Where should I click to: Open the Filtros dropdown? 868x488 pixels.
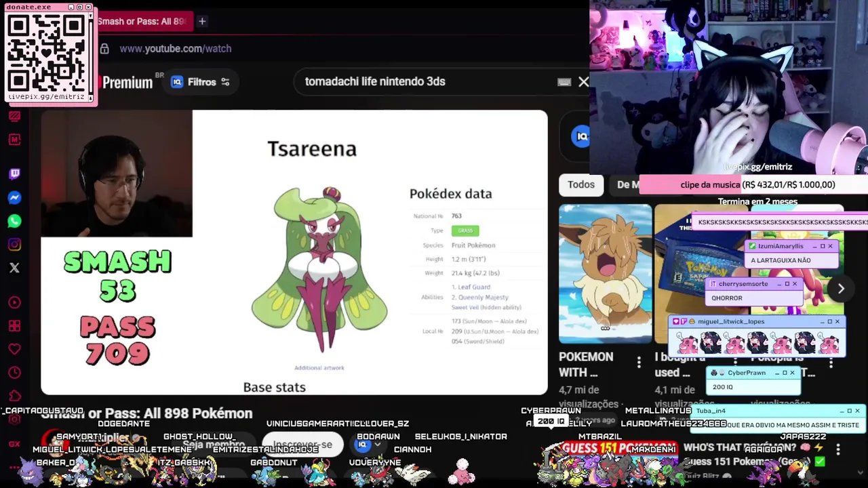pyautogui.click(x=201, y=82)
